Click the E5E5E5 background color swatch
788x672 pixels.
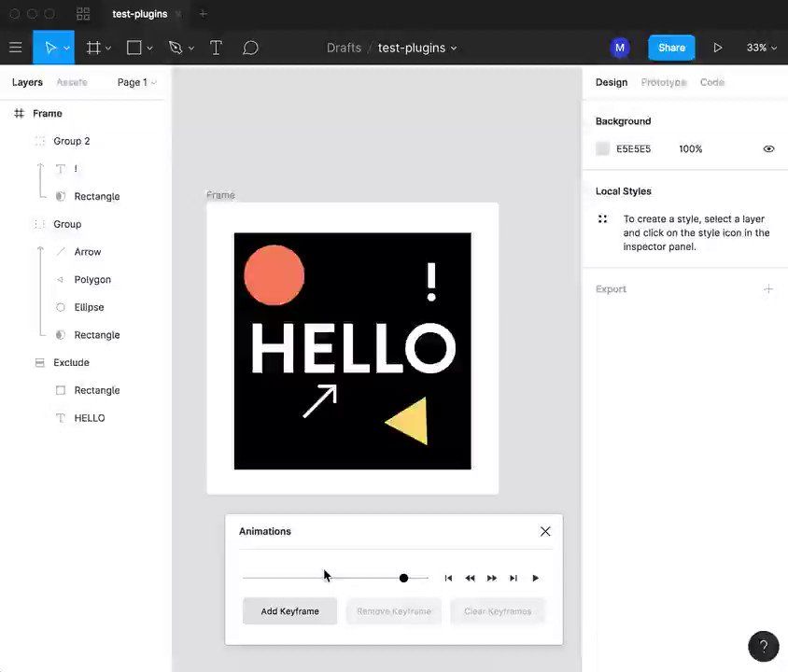tap(602, 148)
